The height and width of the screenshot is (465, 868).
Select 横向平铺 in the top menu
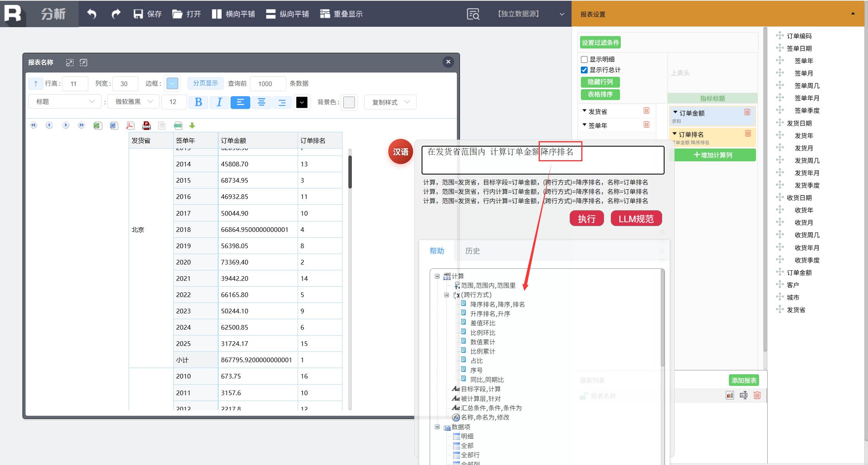tap(234, 14)
